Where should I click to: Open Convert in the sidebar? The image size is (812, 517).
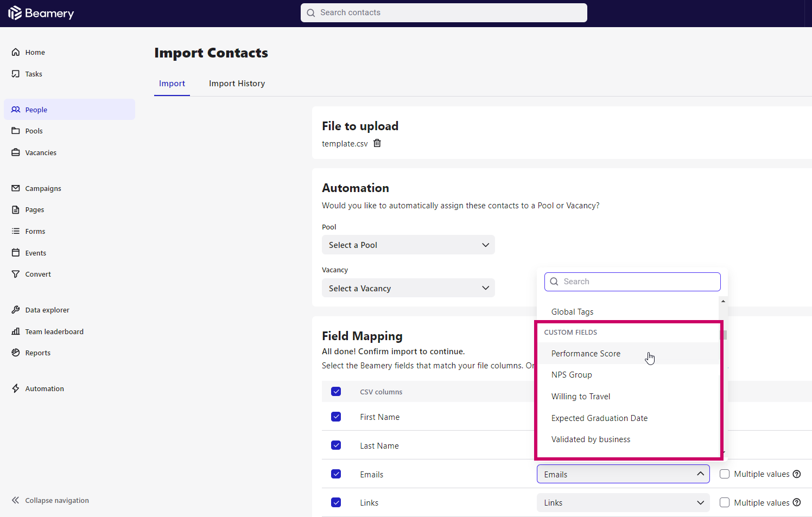coord(69,275)
